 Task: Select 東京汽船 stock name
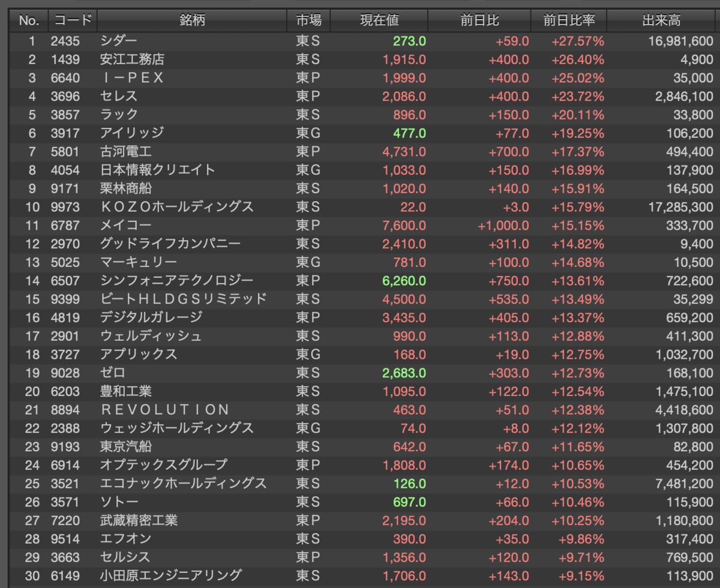click(125, 446)
